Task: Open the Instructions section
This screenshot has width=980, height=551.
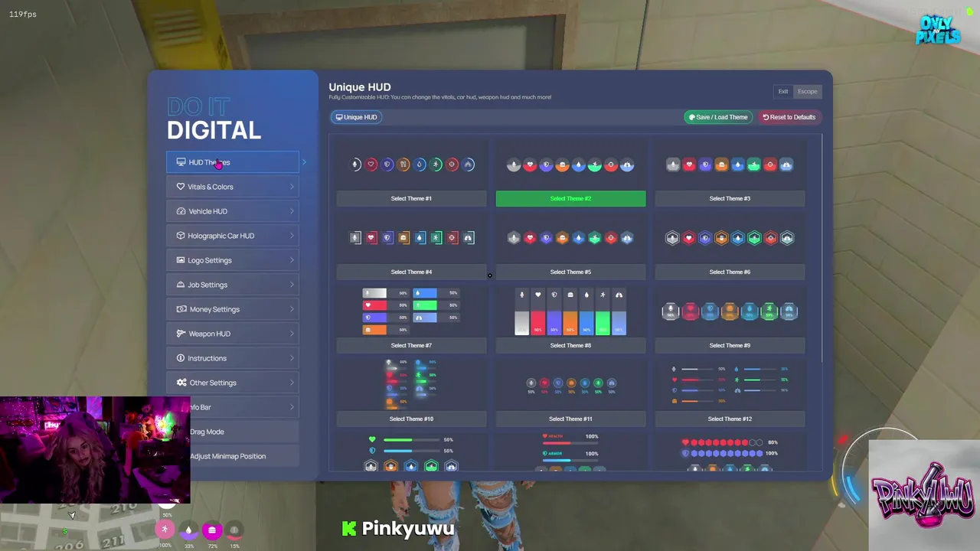Action: point(233,358)
